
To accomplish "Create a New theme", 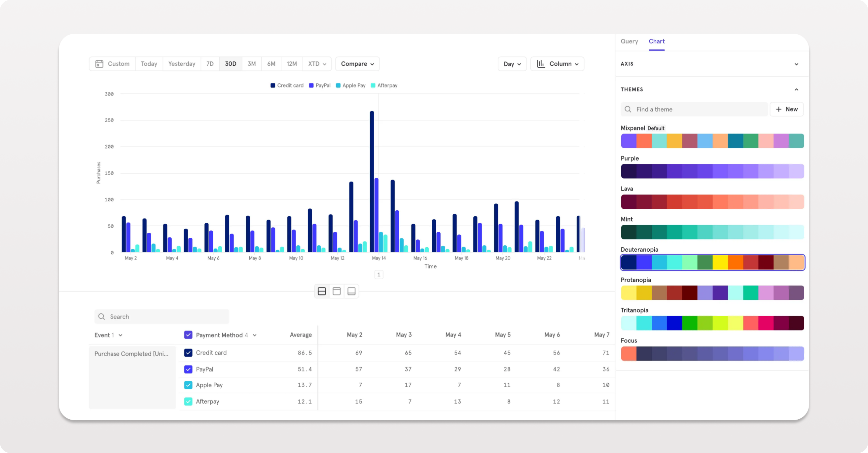I will coord(787,109).
